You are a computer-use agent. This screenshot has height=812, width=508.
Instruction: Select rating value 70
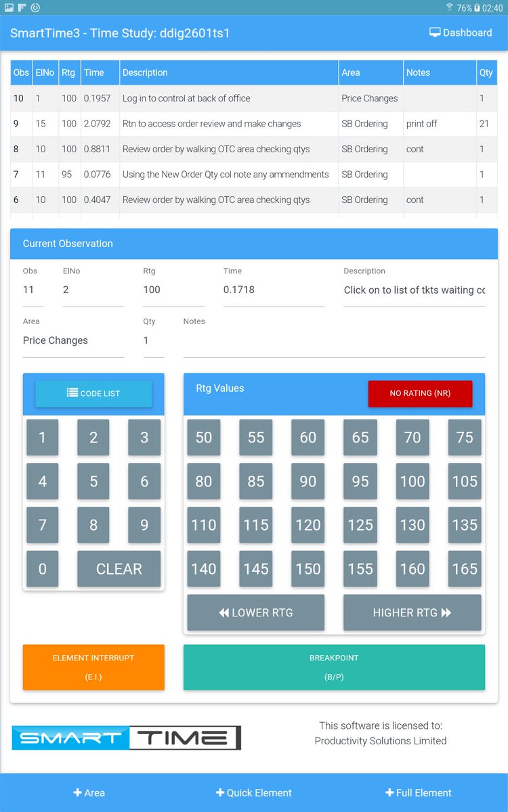click(412, 437)
